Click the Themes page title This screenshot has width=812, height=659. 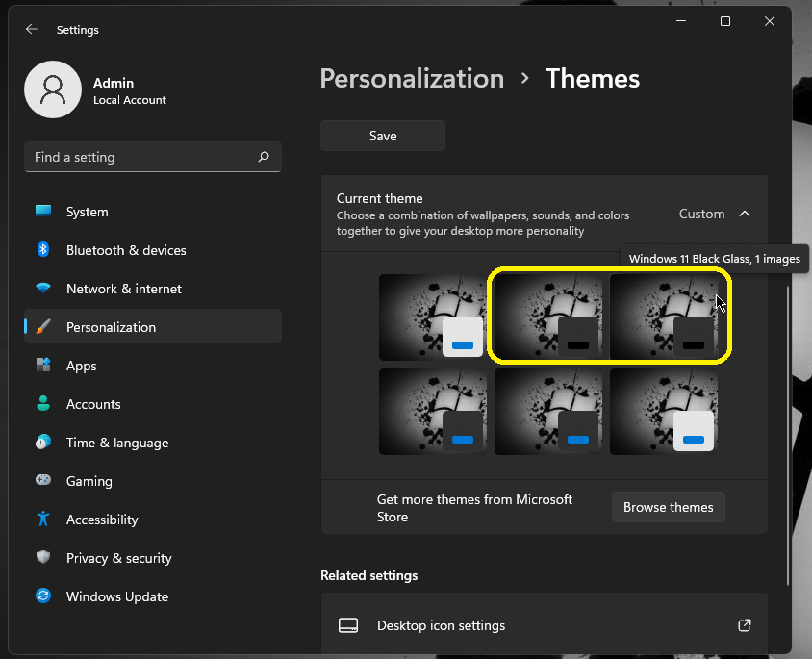(x=593, y=79)
